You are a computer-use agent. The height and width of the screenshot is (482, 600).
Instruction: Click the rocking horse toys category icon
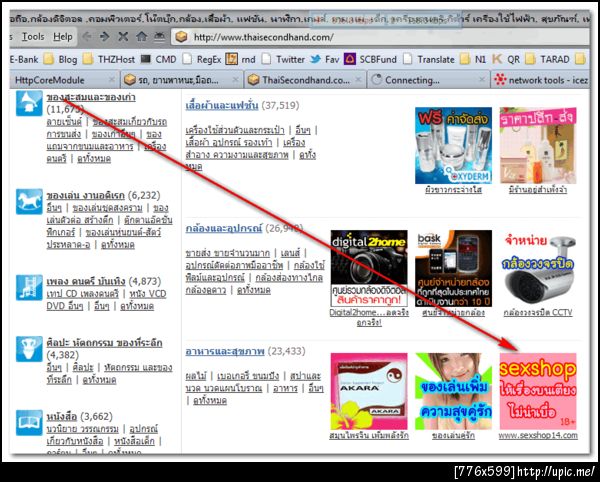coord(29,202)
